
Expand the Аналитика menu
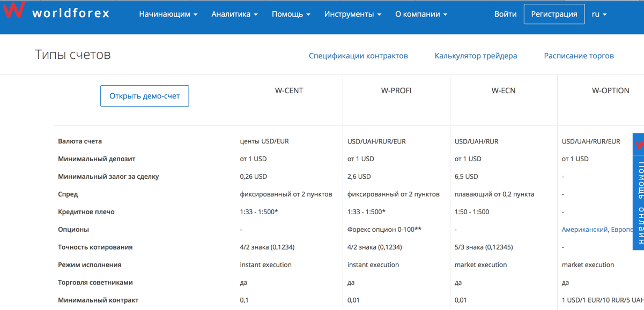click(234, 14)
